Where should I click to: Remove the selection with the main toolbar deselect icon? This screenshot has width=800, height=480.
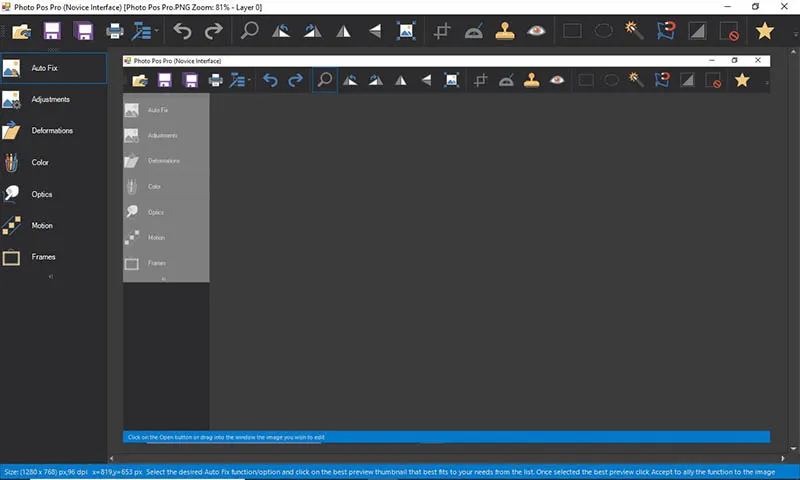pos(729,31)
